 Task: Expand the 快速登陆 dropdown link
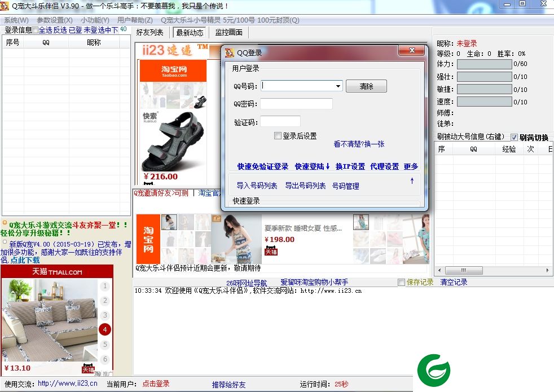[x=313, y=166]
